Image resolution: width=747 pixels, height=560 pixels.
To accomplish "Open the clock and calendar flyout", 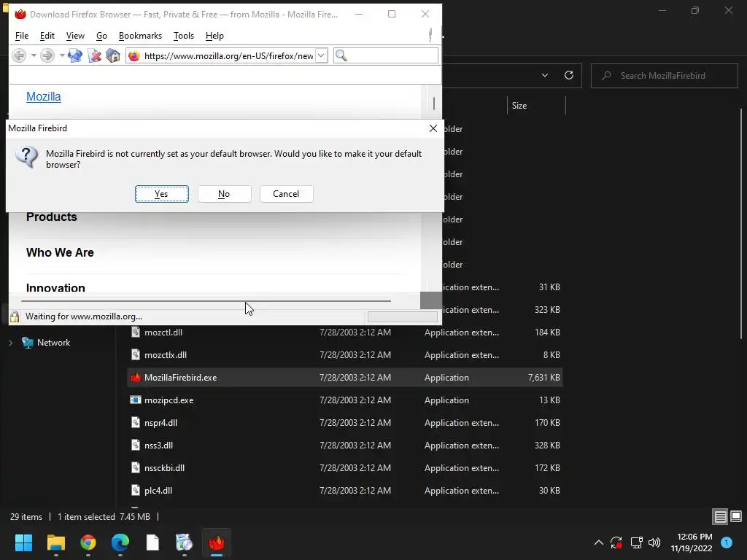I will 692,542.
